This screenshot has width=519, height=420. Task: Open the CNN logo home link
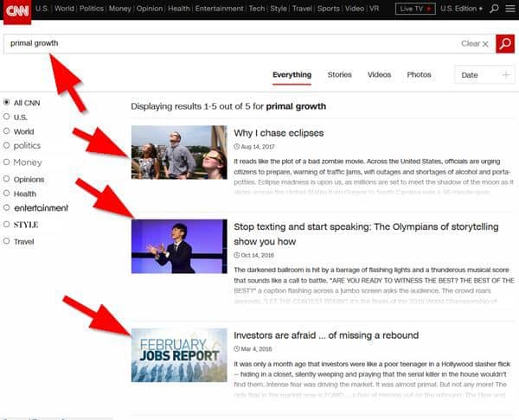tap(17, 11)
